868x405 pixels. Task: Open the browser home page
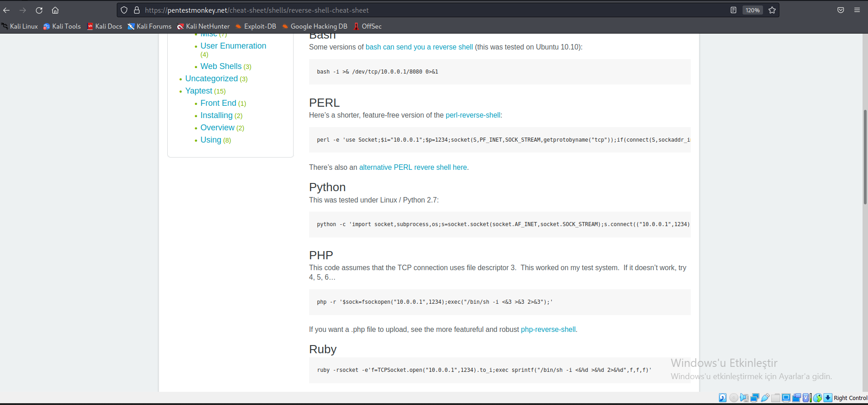tap(55, 10)
